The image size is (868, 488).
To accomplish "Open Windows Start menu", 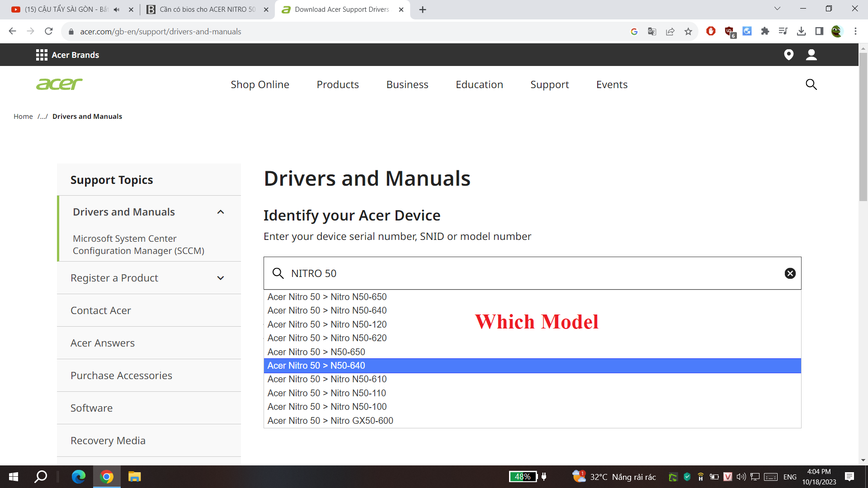I will (14, 477).
